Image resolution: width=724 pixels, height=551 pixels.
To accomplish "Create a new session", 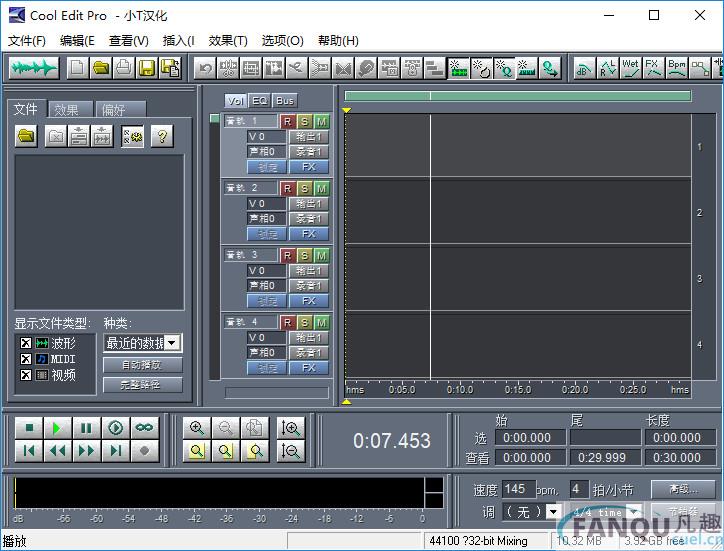I will click(x=77, y=68).
